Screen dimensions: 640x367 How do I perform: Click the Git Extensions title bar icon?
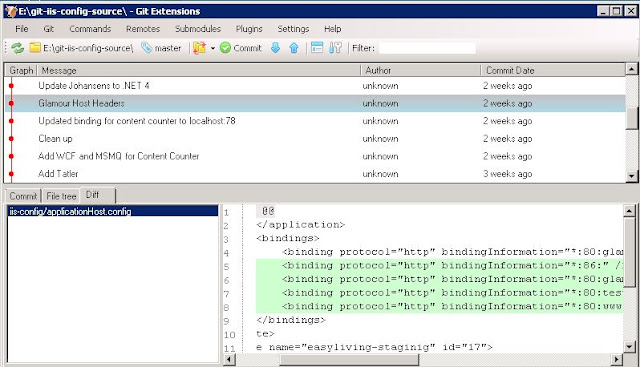click(x=11, y=11)
